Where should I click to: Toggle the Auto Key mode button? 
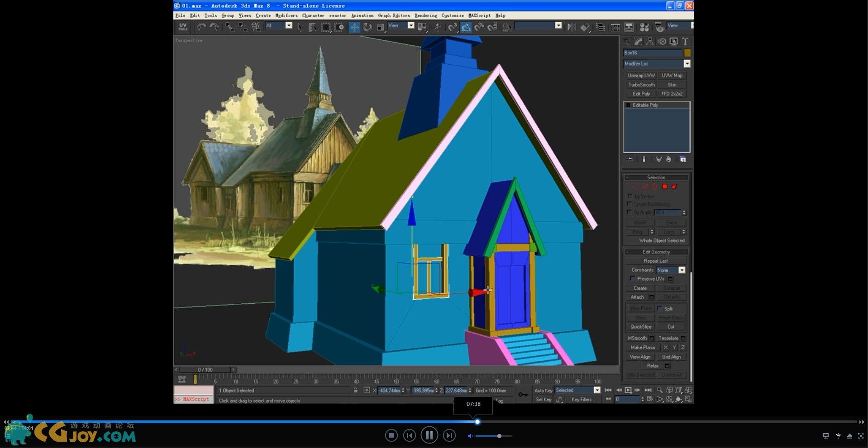543,391
